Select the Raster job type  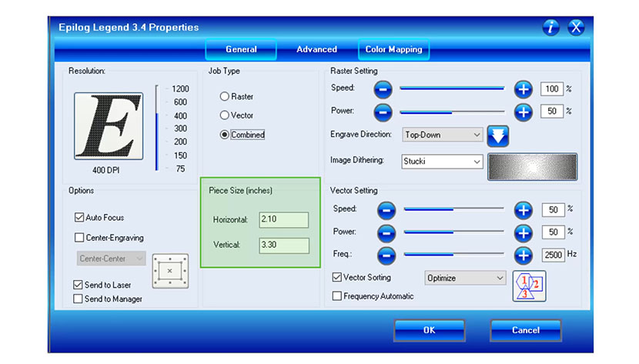(225, 97)
